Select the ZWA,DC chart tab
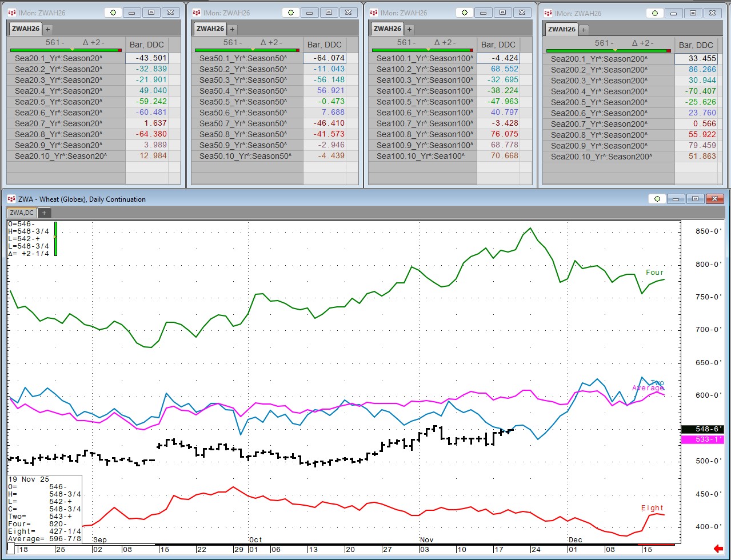Screen dimensions: 731x560 [x=22, y=213]
